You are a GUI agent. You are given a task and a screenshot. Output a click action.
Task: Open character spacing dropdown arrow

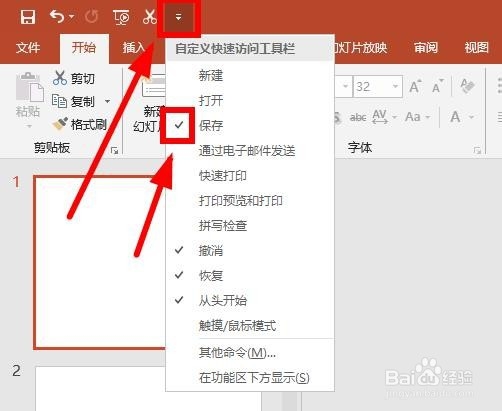click(x=395, y=117)
